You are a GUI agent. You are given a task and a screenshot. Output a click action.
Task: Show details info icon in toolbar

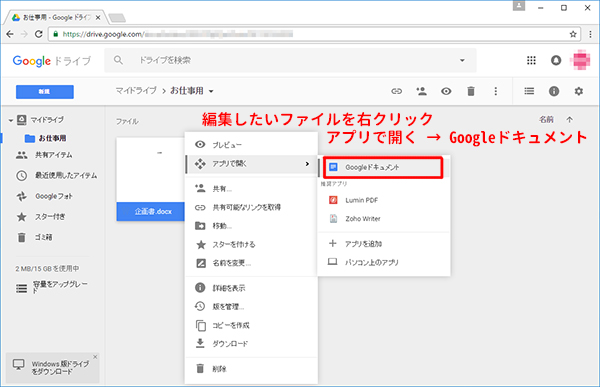point(554,91)
